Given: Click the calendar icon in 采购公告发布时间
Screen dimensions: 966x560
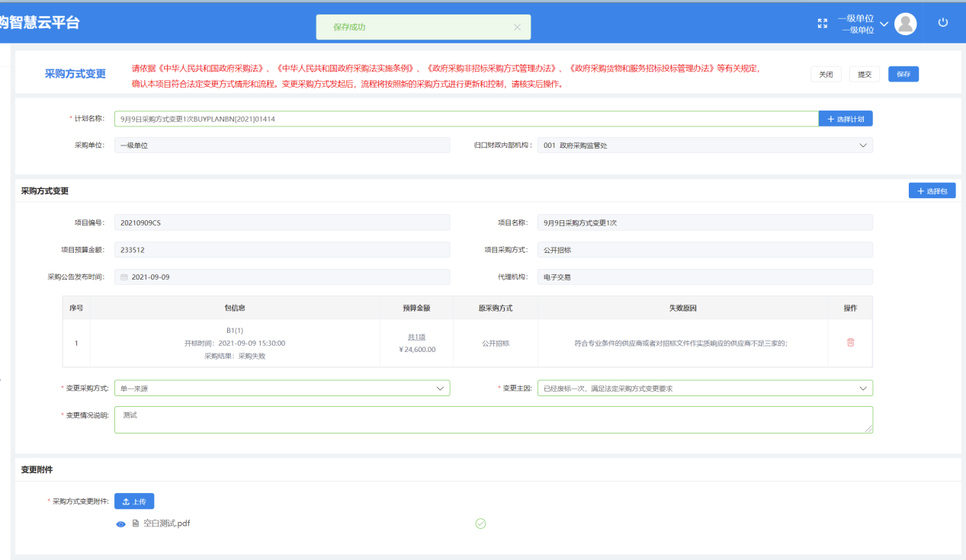Looking at the screenshot, I should [124, 277].
